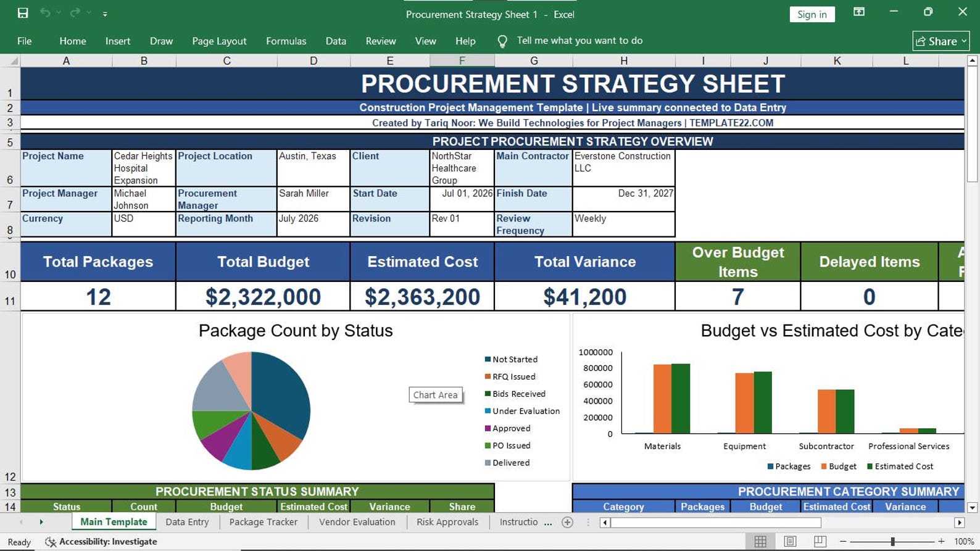
Task: Click the Tell me lightbulb icon
Action: pos(502,41)
